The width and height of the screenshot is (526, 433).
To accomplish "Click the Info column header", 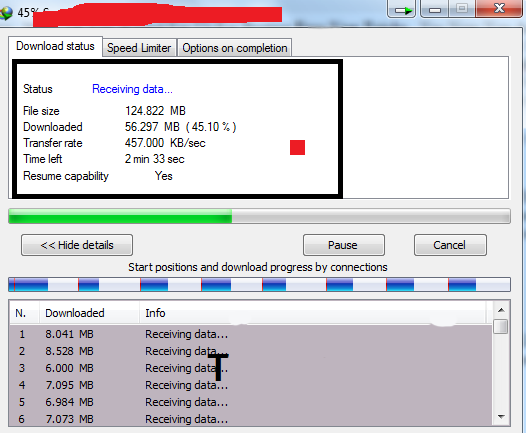I will click(x=313, y=313).
